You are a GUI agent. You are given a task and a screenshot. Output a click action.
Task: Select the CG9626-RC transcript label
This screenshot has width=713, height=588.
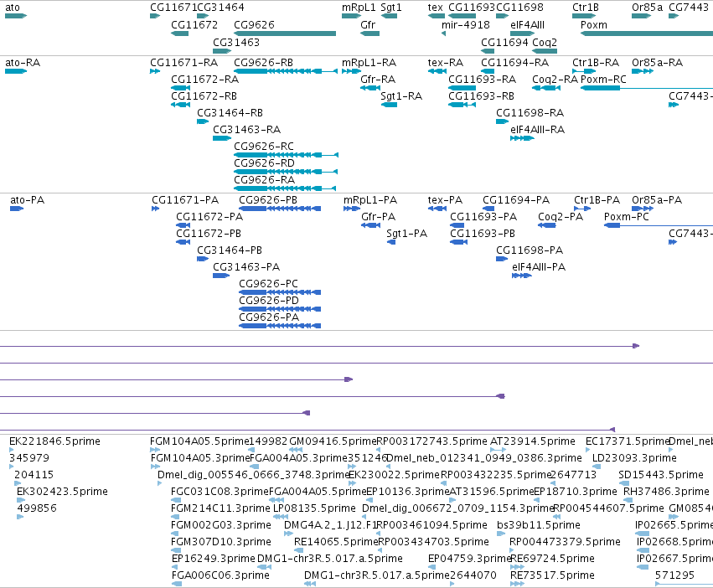pos(264,146)
